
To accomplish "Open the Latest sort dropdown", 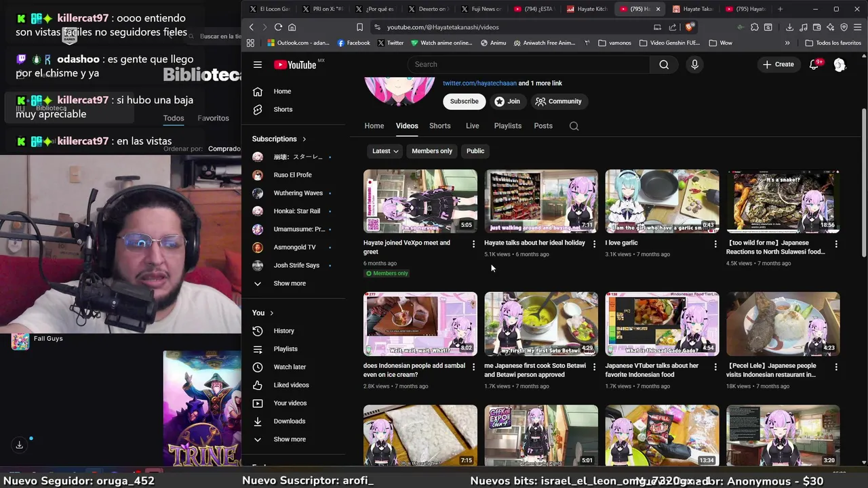I will [385, 151].
